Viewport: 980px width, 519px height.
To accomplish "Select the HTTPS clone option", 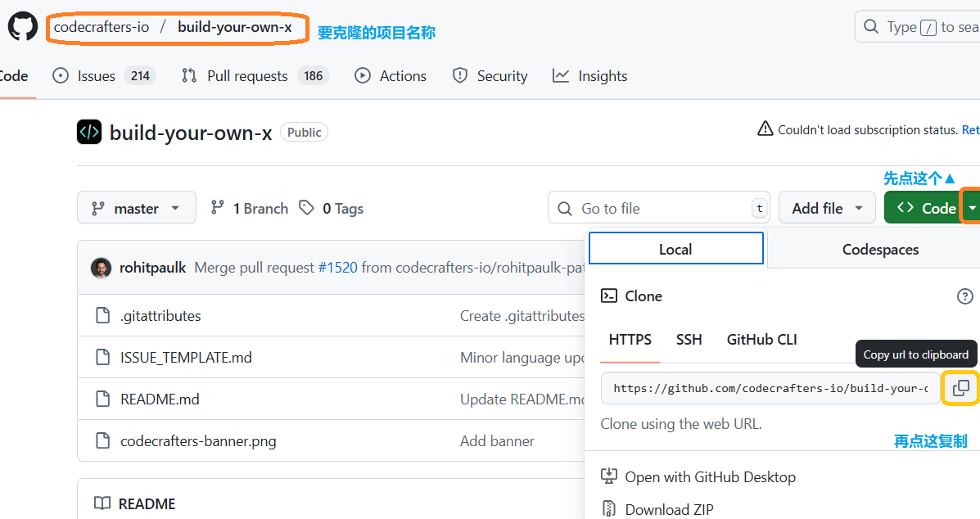I will (x=630, y=340).
